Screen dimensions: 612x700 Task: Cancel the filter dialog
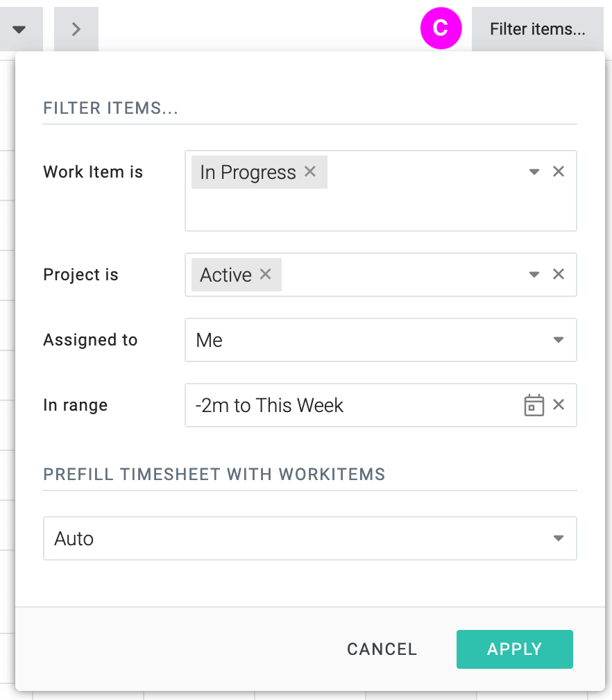click(x=382, y=649)
